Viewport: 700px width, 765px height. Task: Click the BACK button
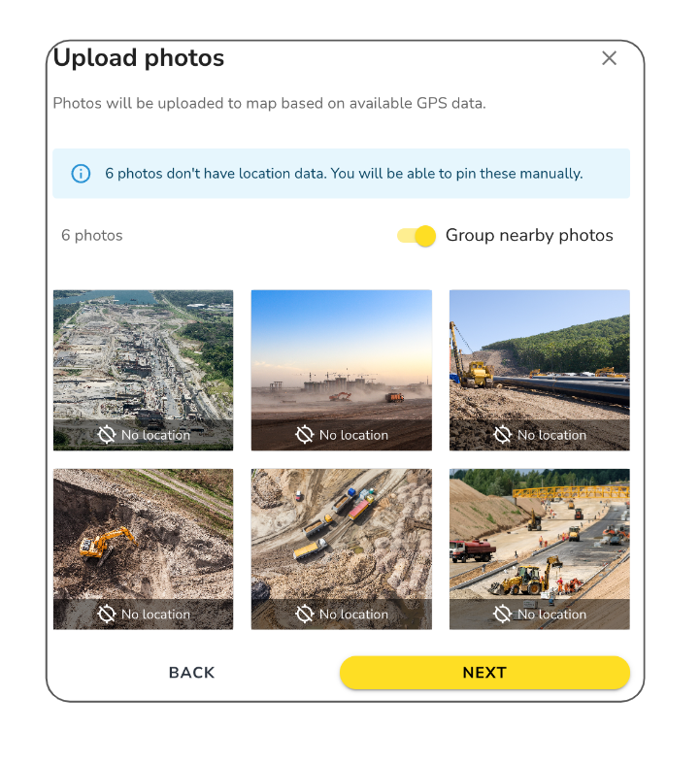coord(191,673)
